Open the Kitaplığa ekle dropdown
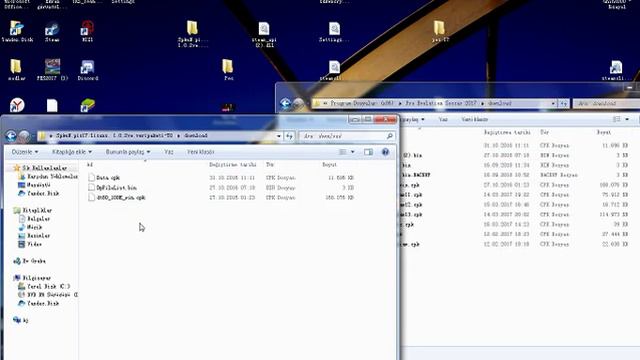This screenshot has height=360, width=640. pyautogui.click(x=72, y=152)
